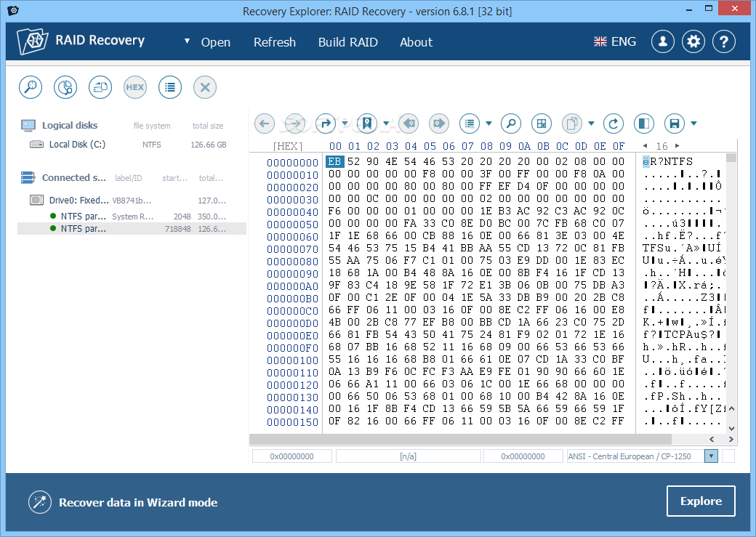This screenshot has width=756, height=537.
Task: Click the Refresh menu item
Action: pyautogui.click(x=274, y=42)
